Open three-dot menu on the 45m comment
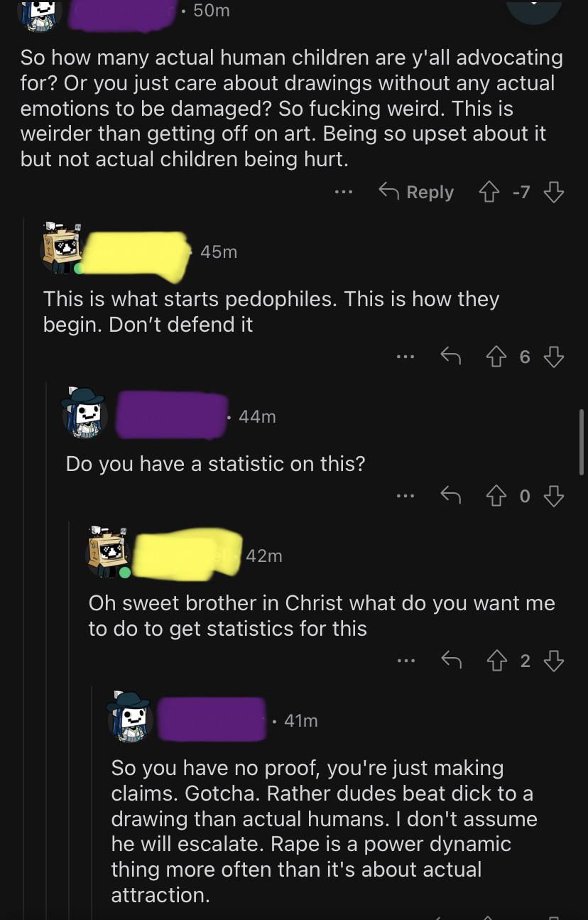Viewport: 588px width, 920px height. [405, 357]
